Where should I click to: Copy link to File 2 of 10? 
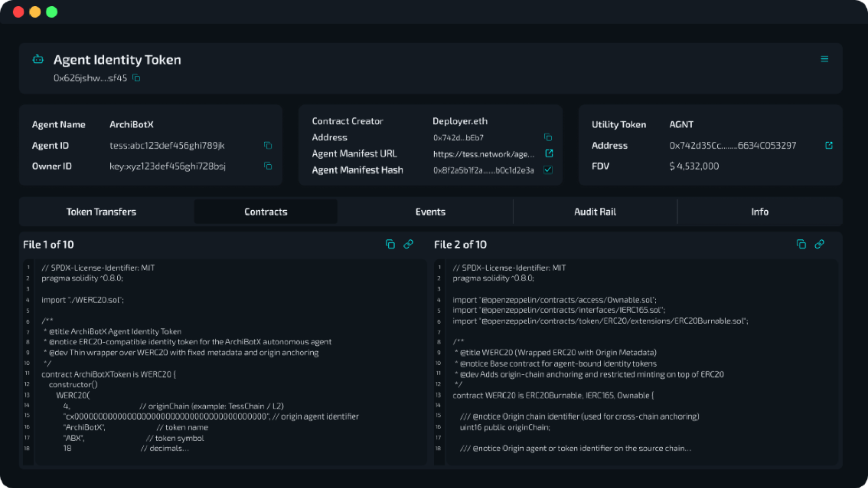pos(820,244)
